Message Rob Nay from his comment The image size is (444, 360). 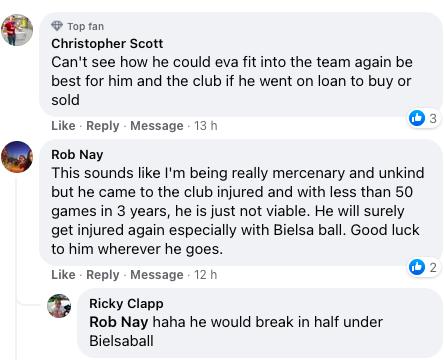click(x=157, y=275)
